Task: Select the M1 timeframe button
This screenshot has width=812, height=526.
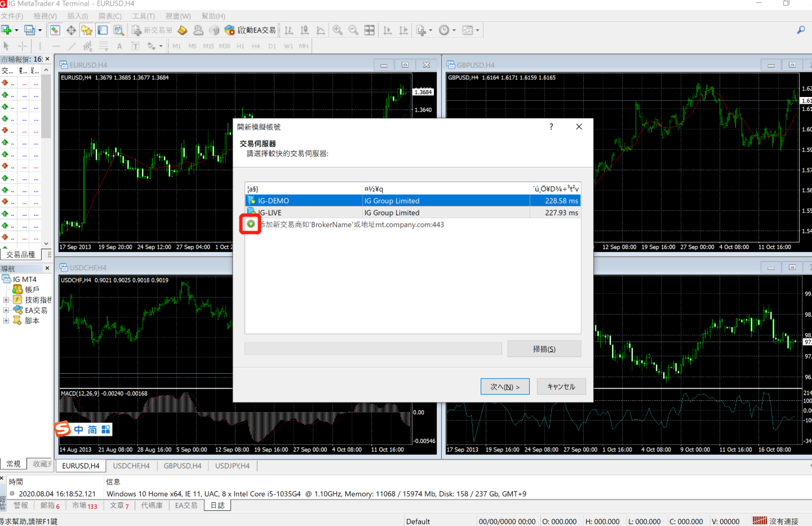Action: 176,46
